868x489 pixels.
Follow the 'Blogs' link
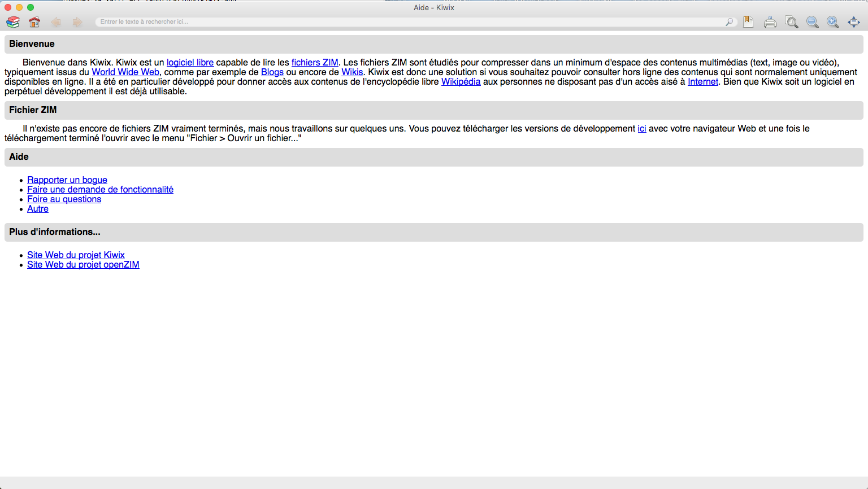(x=272, y=72)
